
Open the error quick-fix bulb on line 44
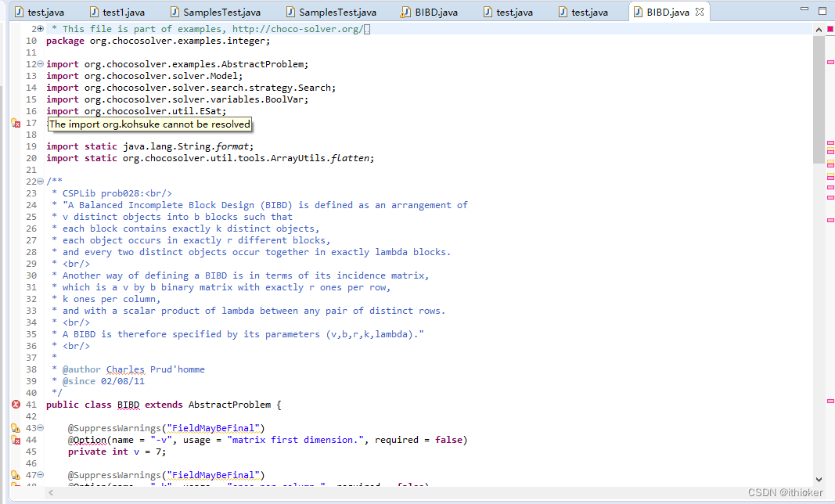tap(16, 440)
